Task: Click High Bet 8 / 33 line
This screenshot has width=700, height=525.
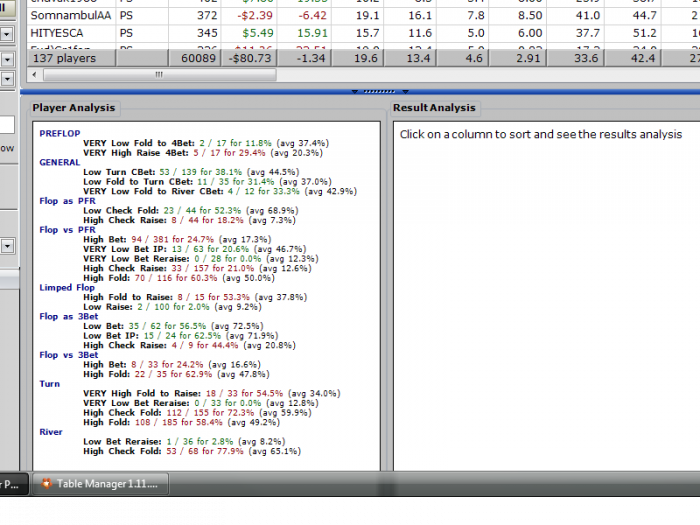Action: pyautogui.click(x=172, y=365)
